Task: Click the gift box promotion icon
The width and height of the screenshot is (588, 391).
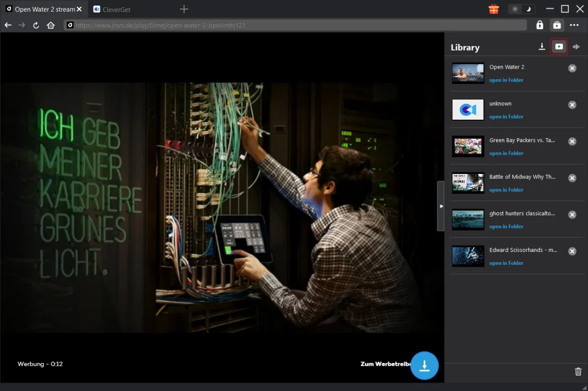Action: pos(493,9)
